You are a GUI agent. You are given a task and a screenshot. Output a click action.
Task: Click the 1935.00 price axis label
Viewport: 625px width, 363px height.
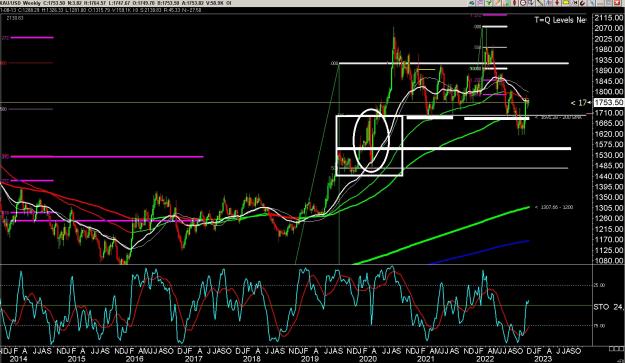(608, 60)
